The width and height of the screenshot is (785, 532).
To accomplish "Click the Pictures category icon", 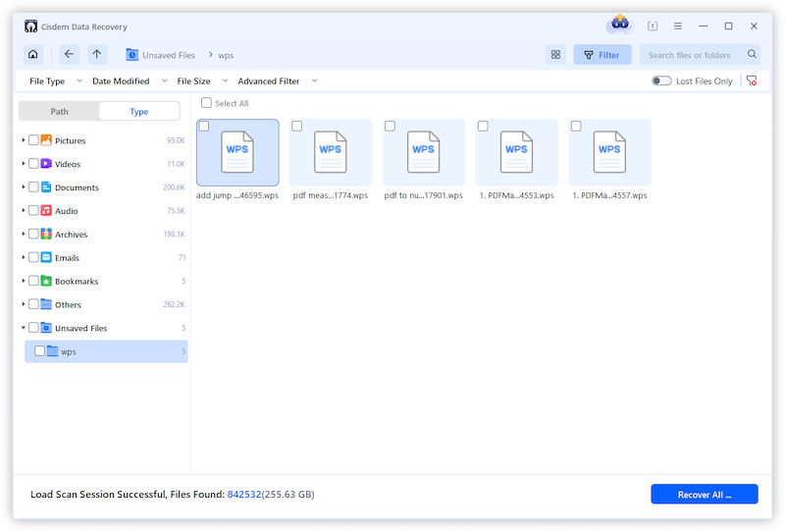I will (46, 139).
